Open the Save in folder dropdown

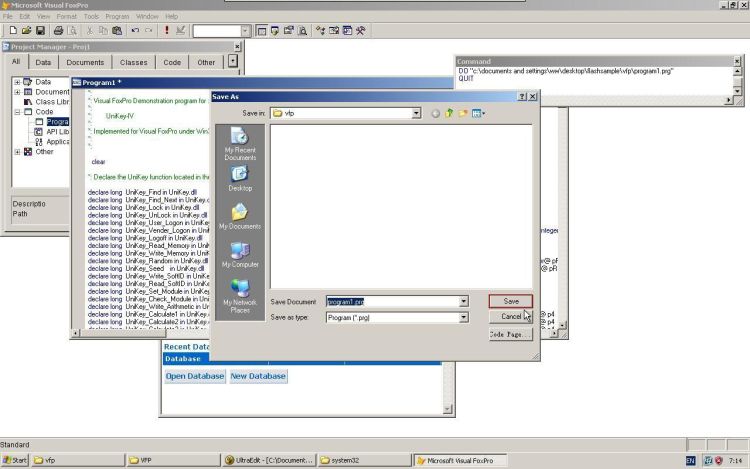416,113
